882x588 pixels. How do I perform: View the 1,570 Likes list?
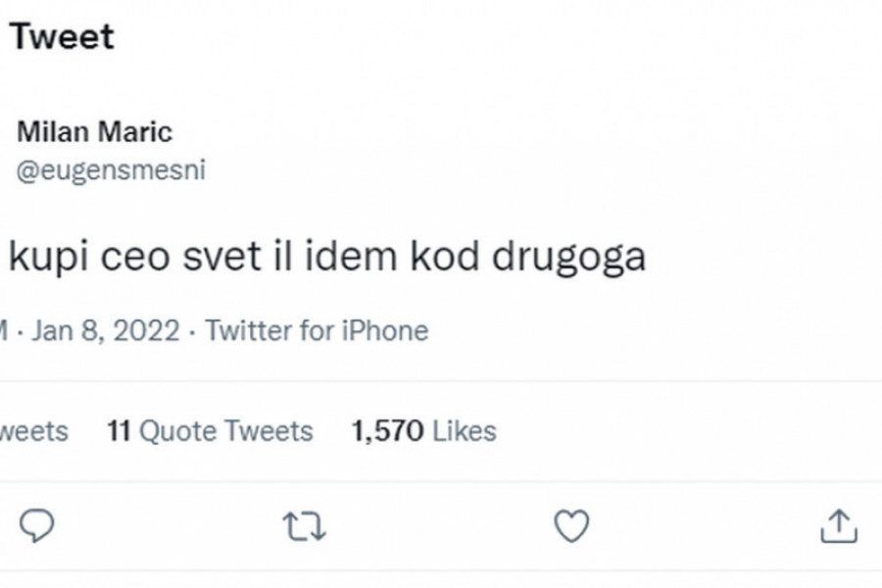[x=424, y=431]
